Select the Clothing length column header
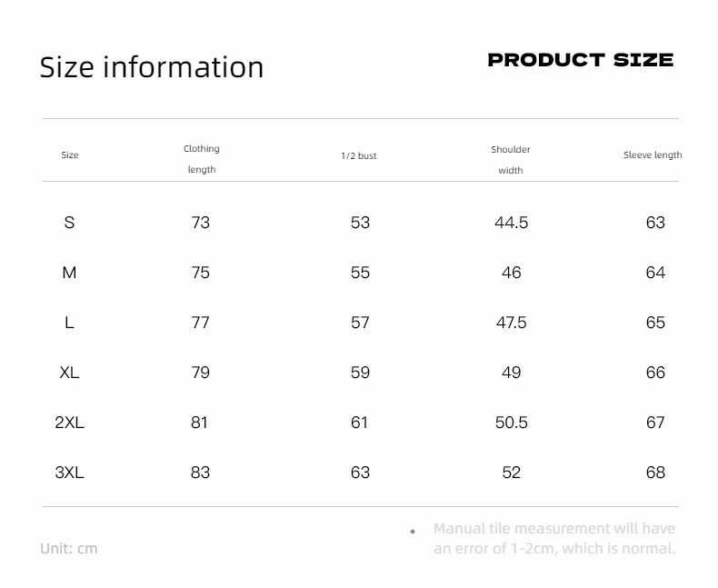The width and height of the screenshot is (718, 588). tap(202, 159)
